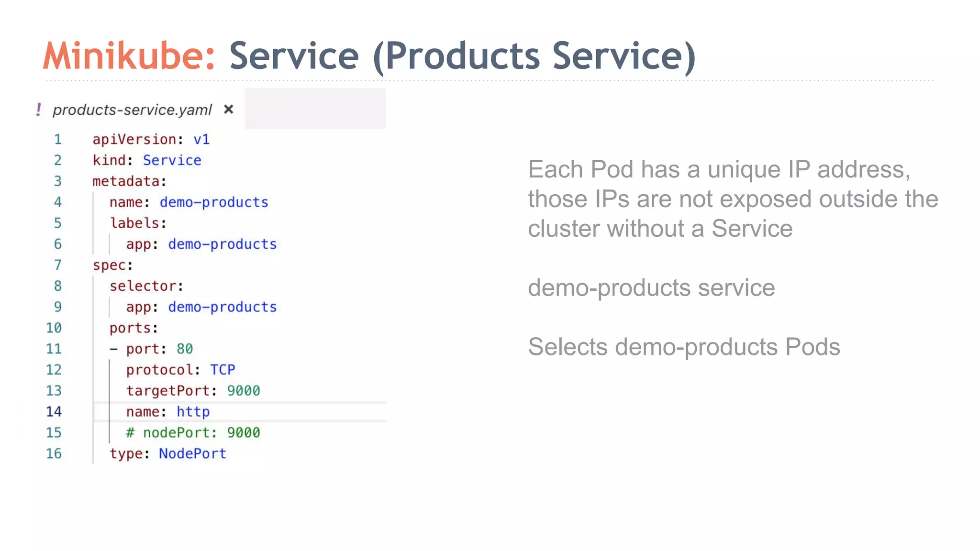Click the empty tab area beside the file

[x=315, y=109]
